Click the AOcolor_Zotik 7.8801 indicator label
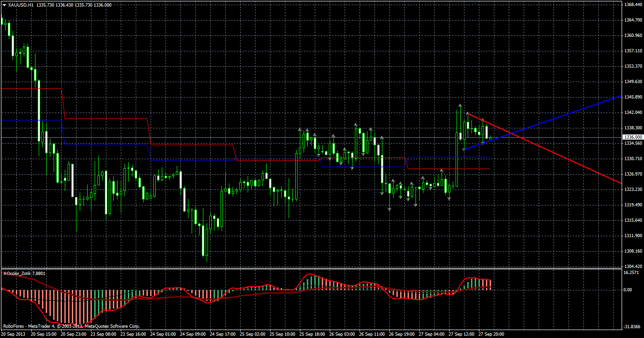Screen dimensions: 644x338 tap(25, 274)
